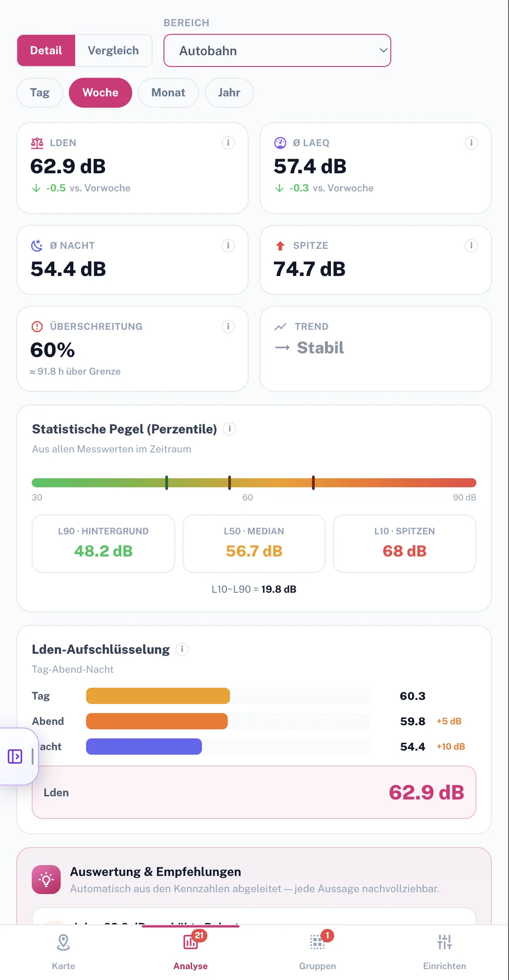Image resolution: width=509 pixels, height=980 pixels.
Task: Click the 'L10−L90 = 19.8 dB' text
Action: [254, 589]
